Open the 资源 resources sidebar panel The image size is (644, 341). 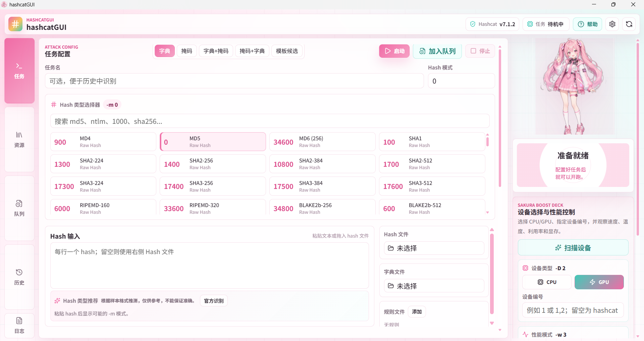pos(19,140)
